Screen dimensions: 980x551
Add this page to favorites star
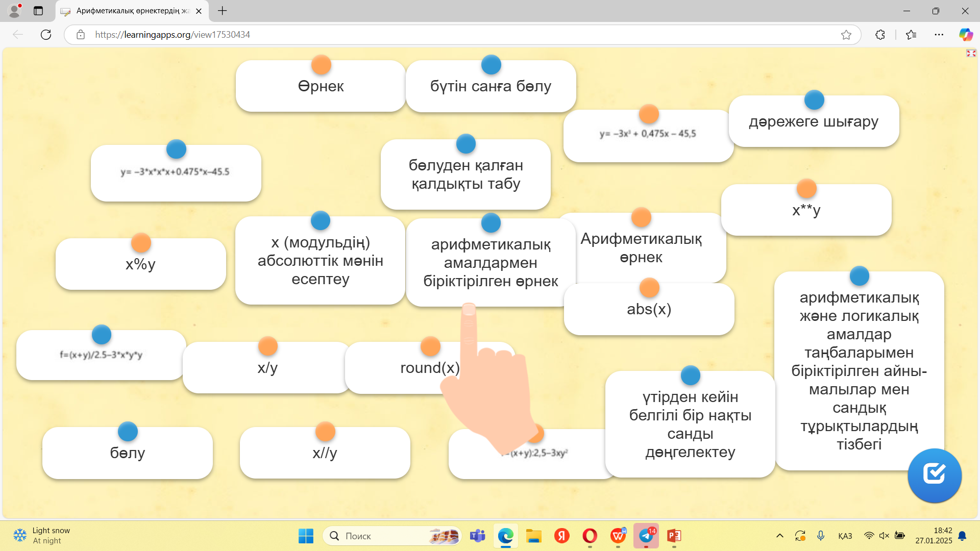846,35
